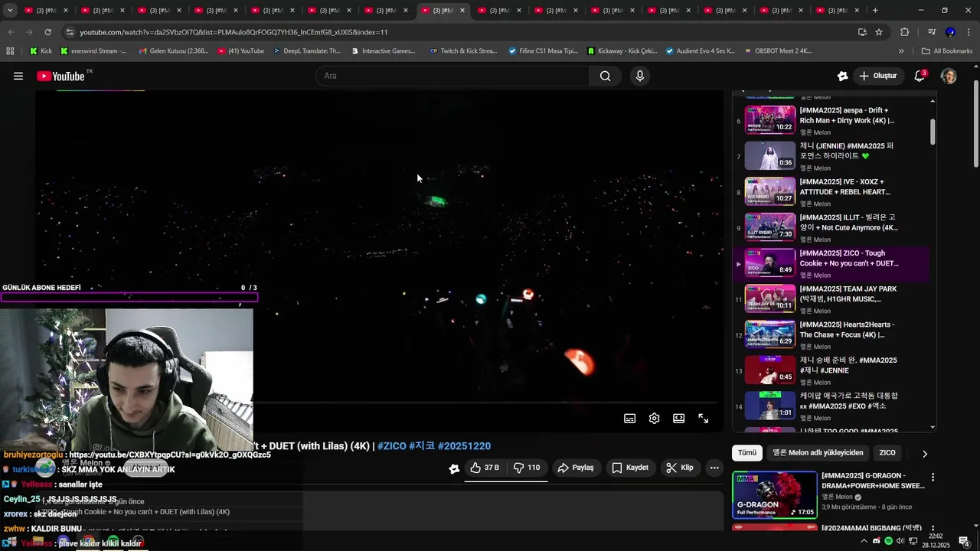This screenshot has height=551, width=980.
Task: Open the YouTube guide hamburger menu
Action: click(18, 76)
